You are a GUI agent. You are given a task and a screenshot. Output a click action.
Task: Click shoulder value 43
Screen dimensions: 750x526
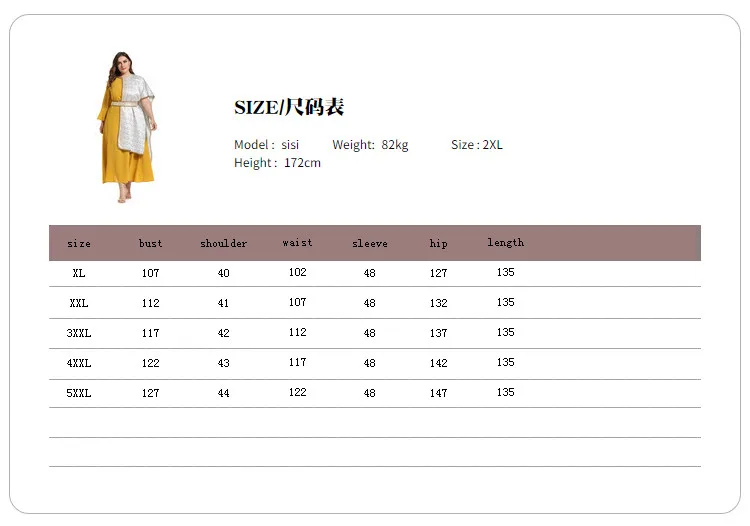(223, 363)
